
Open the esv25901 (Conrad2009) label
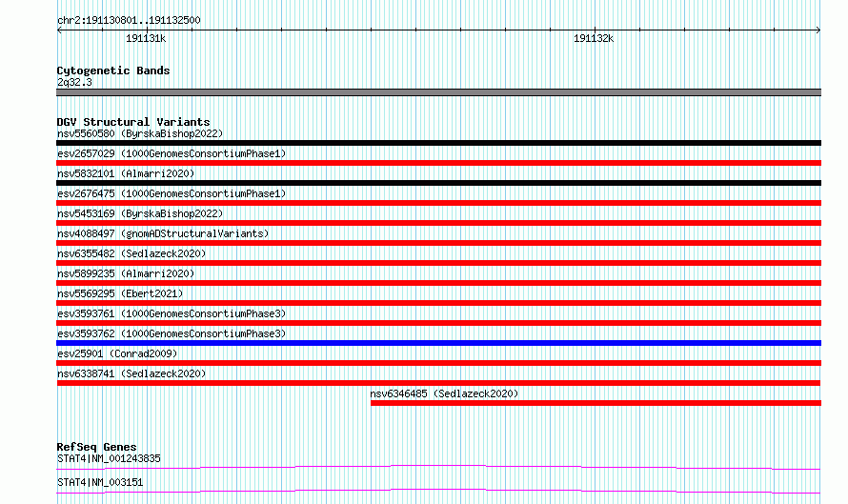[117, 353]
